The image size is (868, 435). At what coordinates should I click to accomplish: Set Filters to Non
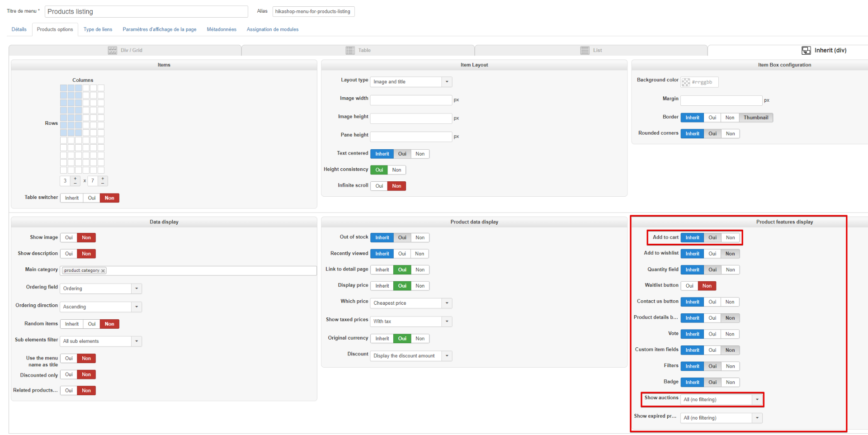tap(731, 367)
